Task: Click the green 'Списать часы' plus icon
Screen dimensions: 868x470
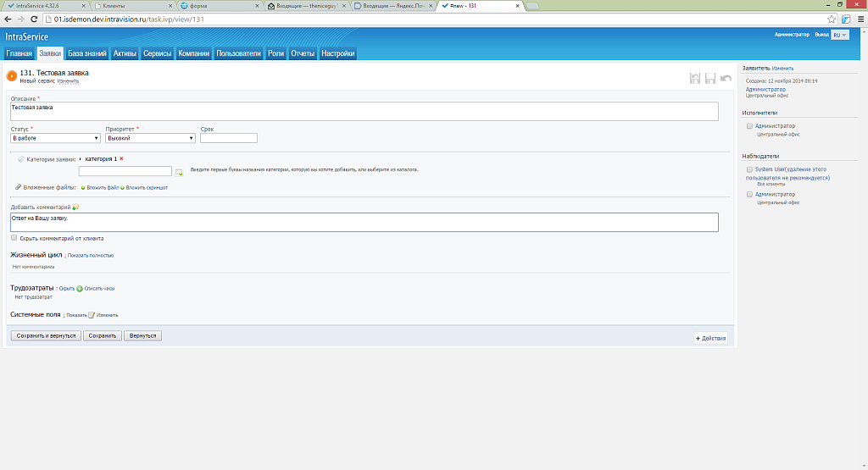Action: tap(80, 288)
